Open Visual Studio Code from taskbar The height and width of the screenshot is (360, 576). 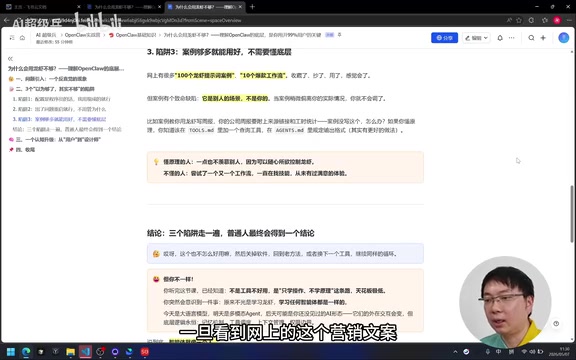[x=86, y=352]
